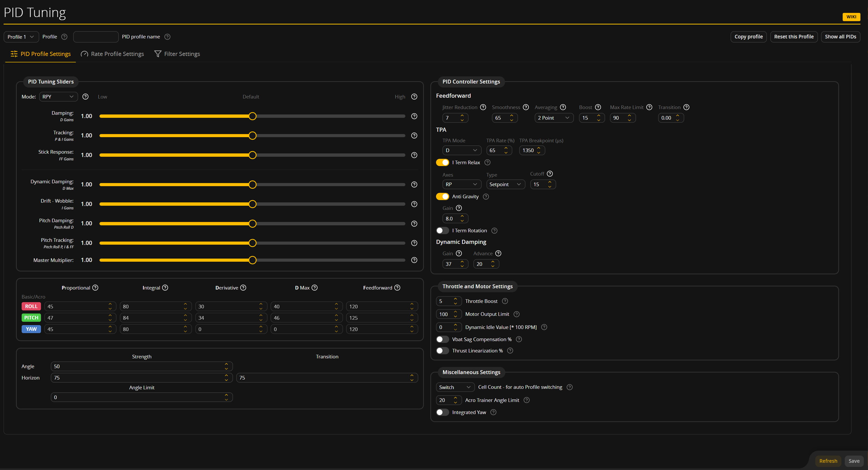The image size is (868, 470).
Task: Click the Refresh button
Action: [828, 461]
